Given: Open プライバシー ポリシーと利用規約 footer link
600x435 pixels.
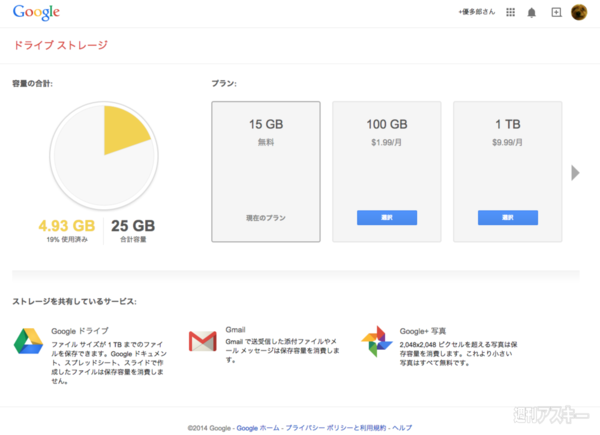Looking at the screenshot, I should pyautogui.click(x=336, y=428).
